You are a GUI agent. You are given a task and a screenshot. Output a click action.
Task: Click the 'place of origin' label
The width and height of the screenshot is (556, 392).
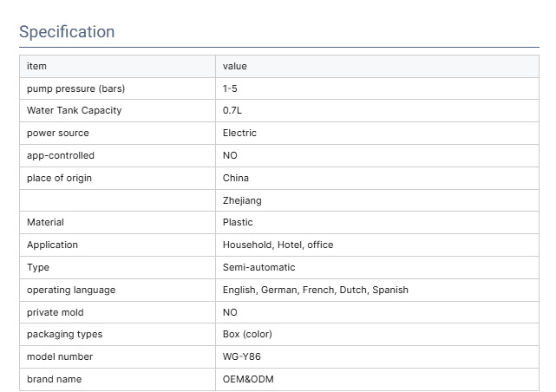pyautogui.click(x=59, y=178)
